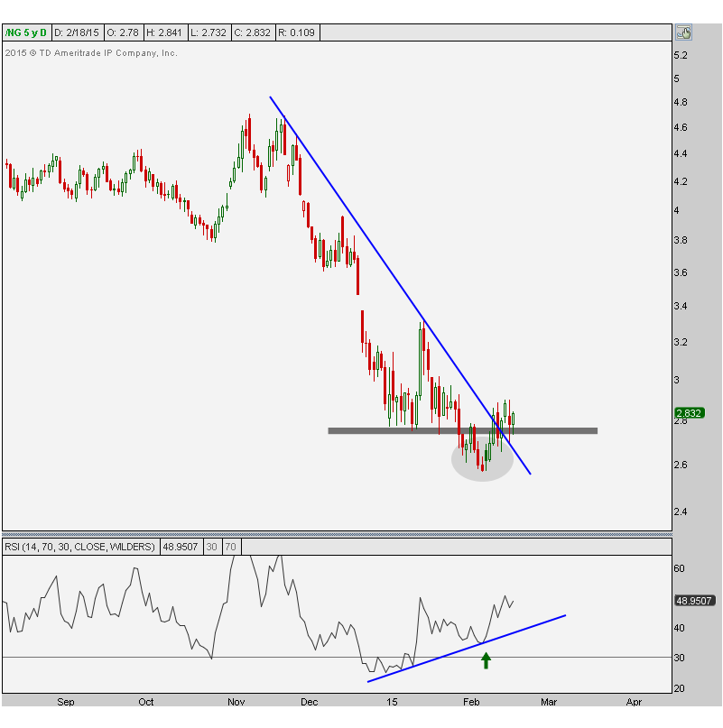This screenshot has height=728, width=723.
Task: Click the Apr label on the time axis
Action: tap(634, 702)
